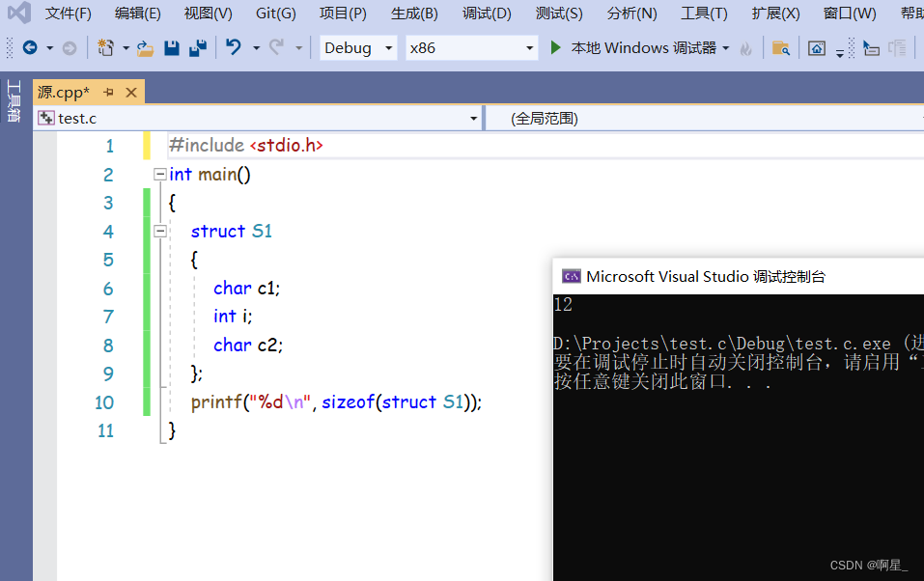Viewport: 924px width, 581px height.
Task: Click the Open File folder icon
Action: (145, 48)
